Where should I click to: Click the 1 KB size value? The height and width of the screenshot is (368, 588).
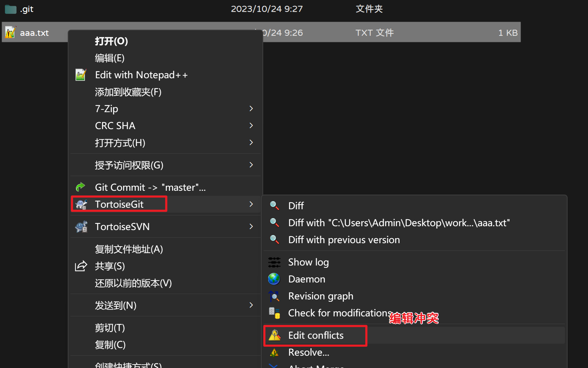tap(508, 33)
